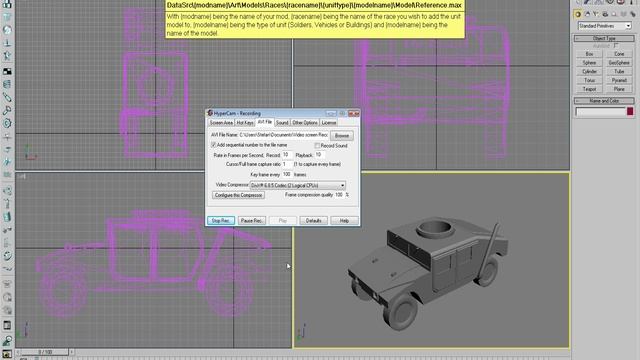Screen dimensions: 640x360
Task: Click Configure this Compressor button
Action: click(238, 195)
